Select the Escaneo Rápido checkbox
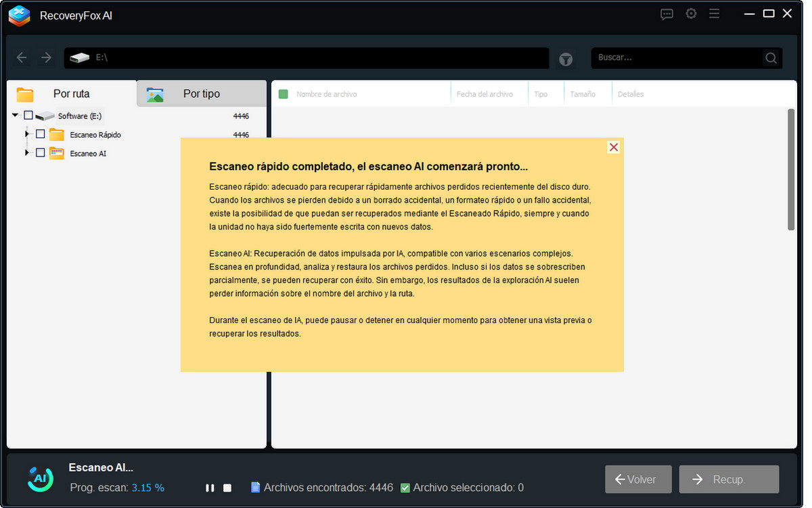 click(40, 134)
